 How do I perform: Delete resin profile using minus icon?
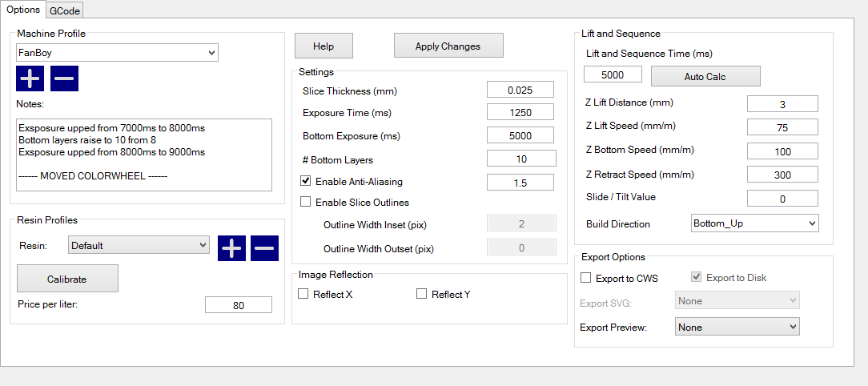264,248
